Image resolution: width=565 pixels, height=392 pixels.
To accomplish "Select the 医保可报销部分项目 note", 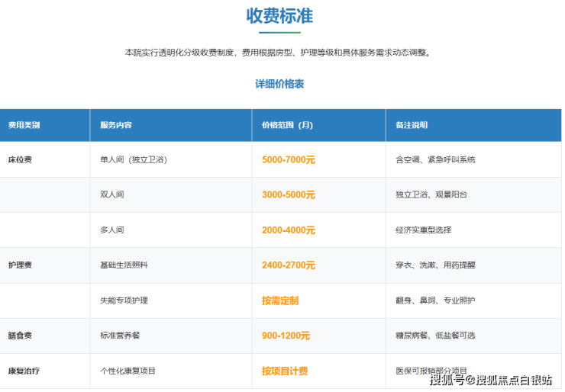I will [431, 371].
